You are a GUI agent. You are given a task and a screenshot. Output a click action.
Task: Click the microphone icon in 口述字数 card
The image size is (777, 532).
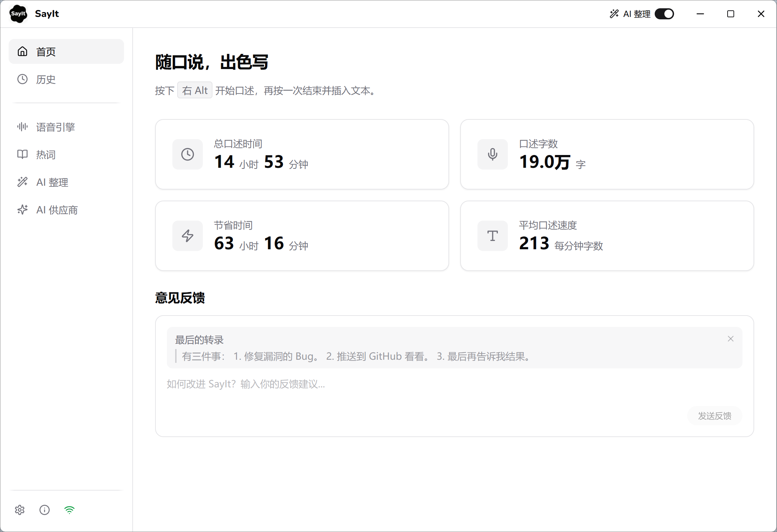(493, 154)
